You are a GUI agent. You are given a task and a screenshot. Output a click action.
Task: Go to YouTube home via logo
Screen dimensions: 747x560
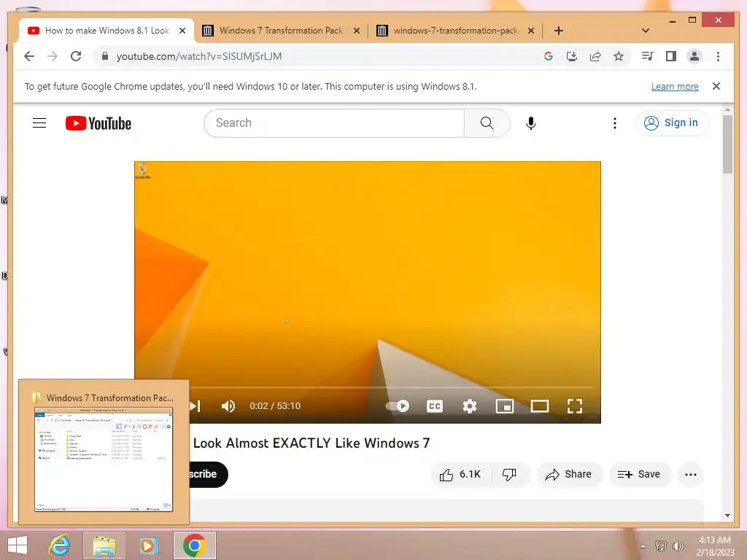pyautogui.click(x=98, y=123)
